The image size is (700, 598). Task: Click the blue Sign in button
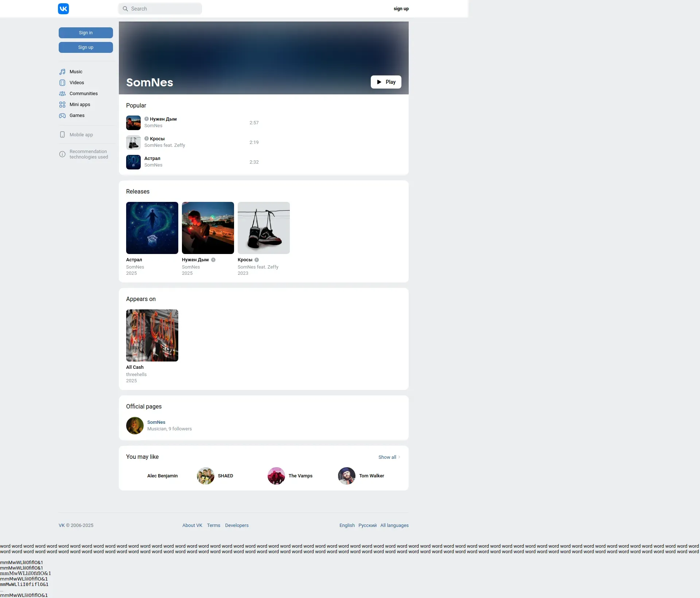(x=86, y=33)
